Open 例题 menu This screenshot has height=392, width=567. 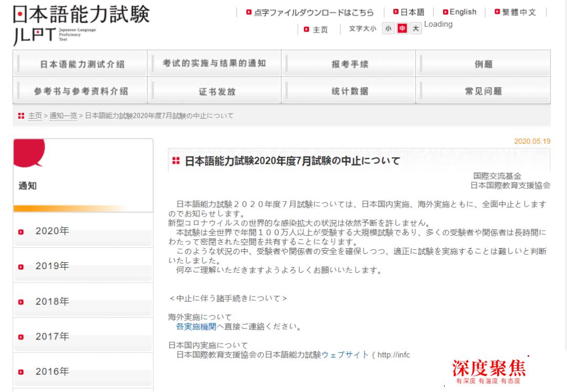pos(483,63)
